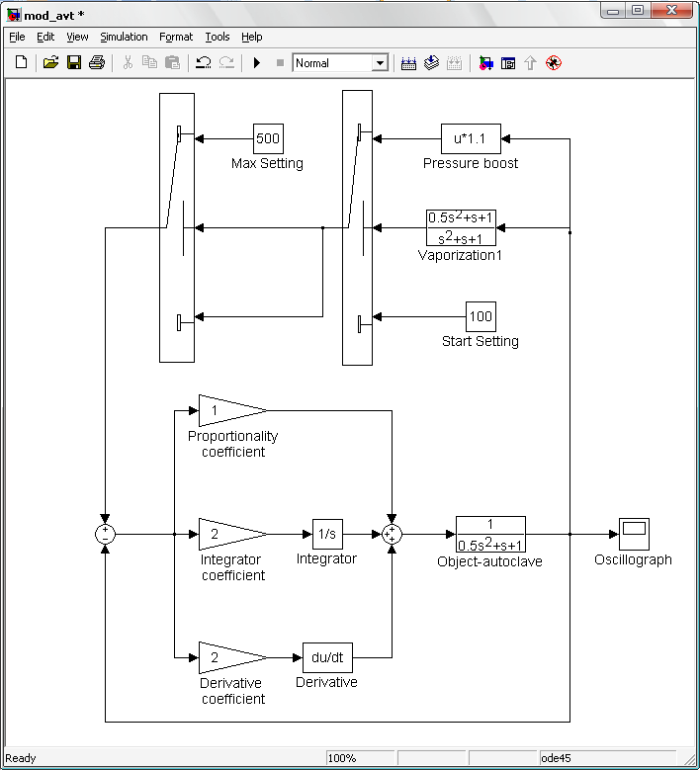
Task: Click the Debug toolbar icon
Action: pos(554,63)
